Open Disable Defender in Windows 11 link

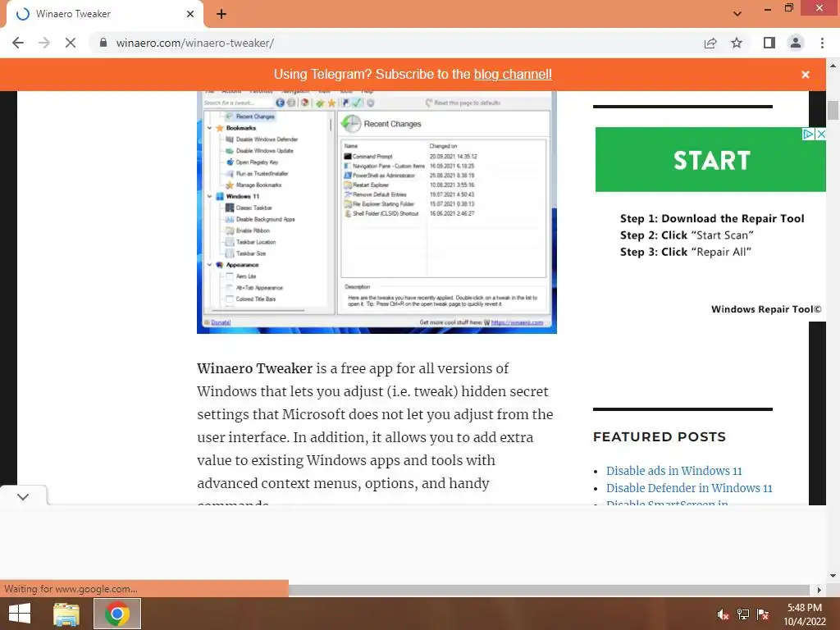689,488
